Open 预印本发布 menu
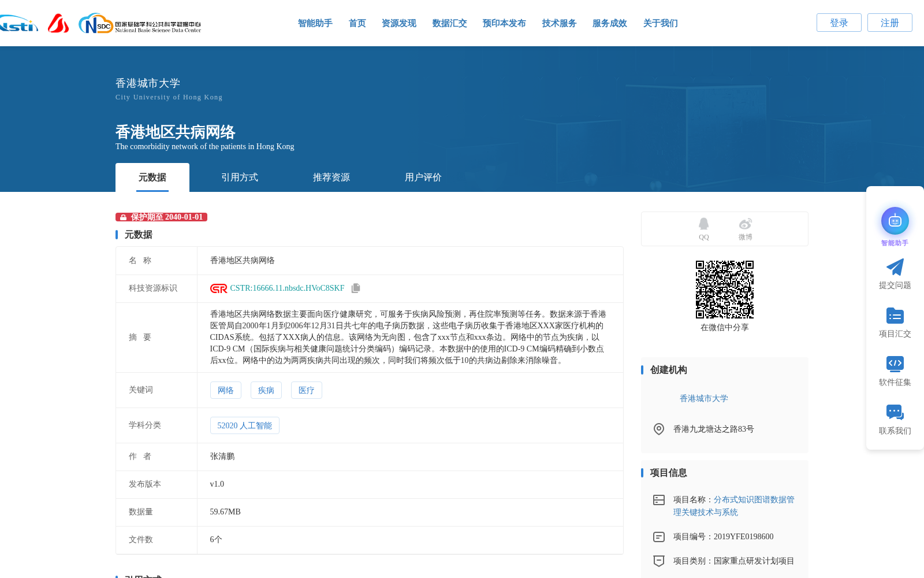Image resolution: width=924 pixels, height=578 pixels. point(504,23)
